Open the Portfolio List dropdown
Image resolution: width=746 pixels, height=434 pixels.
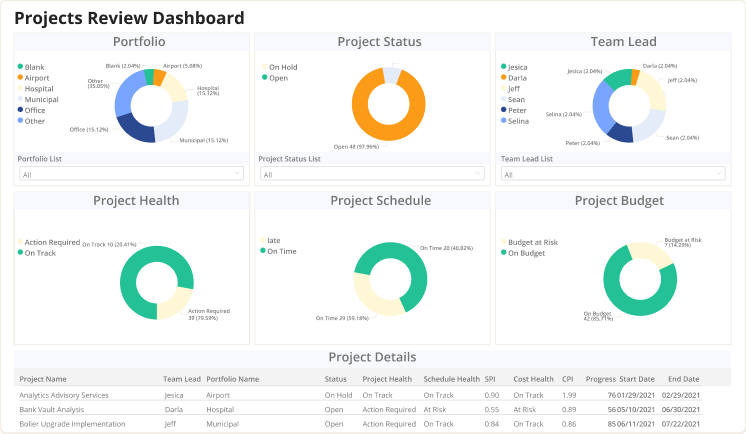tap(131, 174)
